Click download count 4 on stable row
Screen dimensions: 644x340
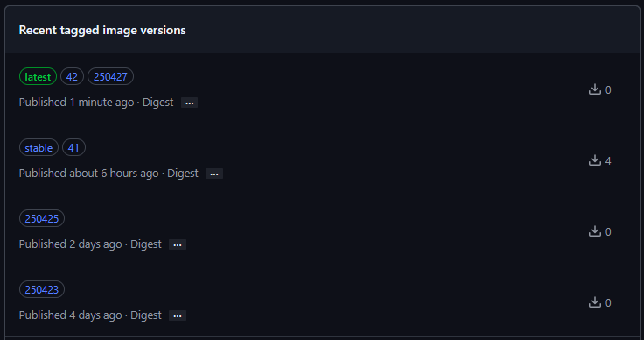608,160
